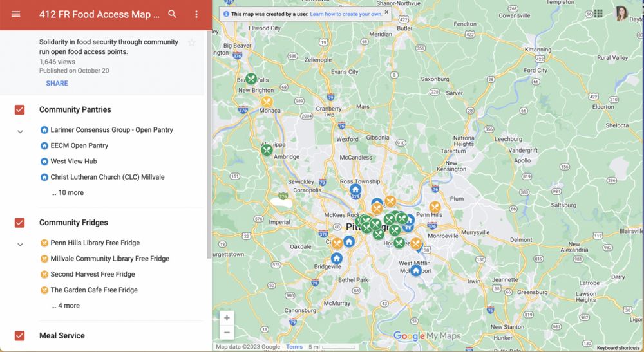This screenshot has width=644, height=352.
Task: Click the blue pantry marker near Ross Township
Action: point(355,190)
